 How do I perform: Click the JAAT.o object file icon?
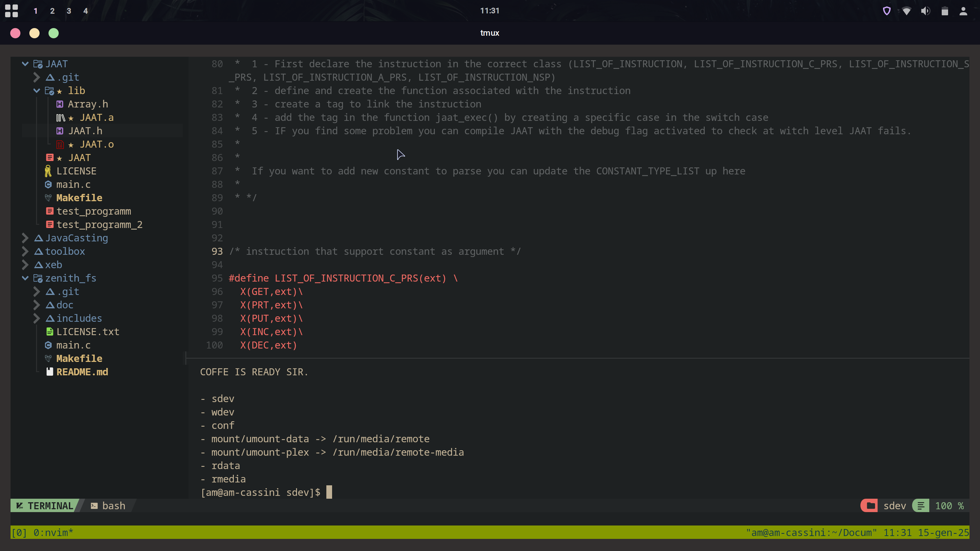pos(60,144)
